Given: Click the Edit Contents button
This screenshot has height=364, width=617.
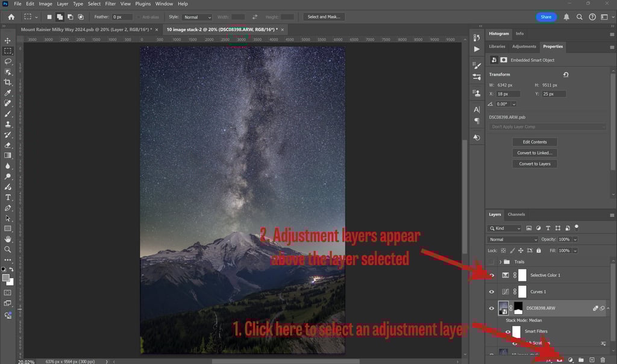Looking at the screenshot, I should [x=534, y=142].
